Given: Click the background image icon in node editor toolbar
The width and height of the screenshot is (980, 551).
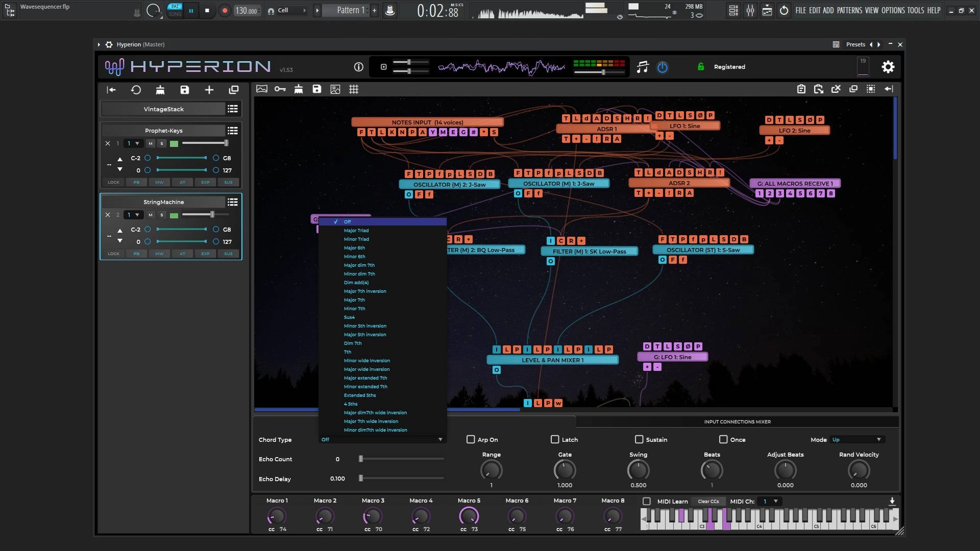Looking at the screenshot, I should point(262,89).
